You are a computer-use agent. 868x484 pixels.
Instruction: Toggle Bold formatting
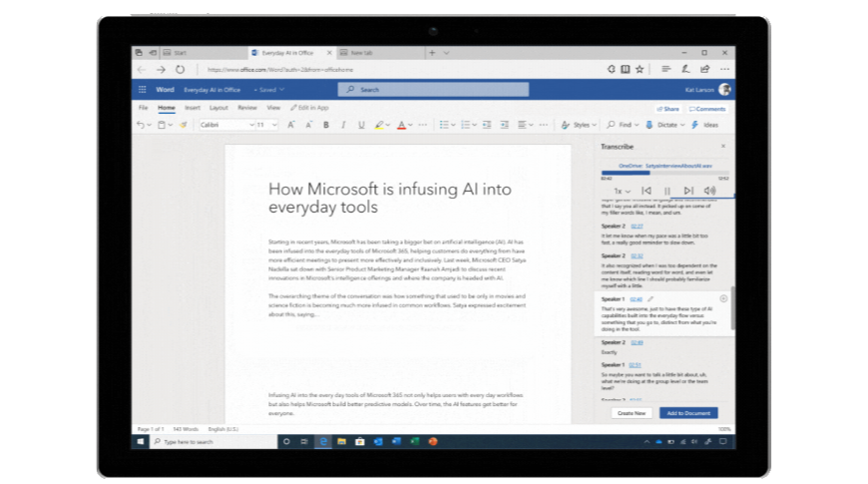326,125
